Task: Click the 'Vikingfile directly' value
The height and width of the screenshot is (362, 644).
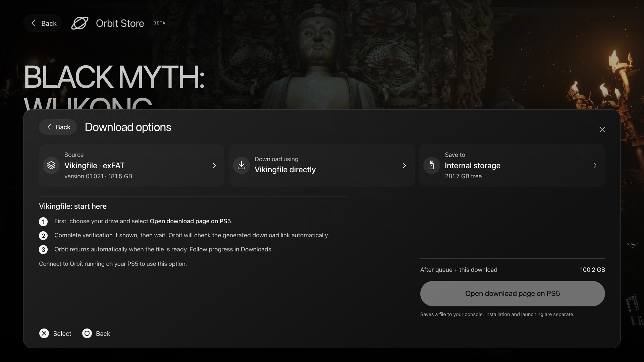Action: [x=285, y=170]
